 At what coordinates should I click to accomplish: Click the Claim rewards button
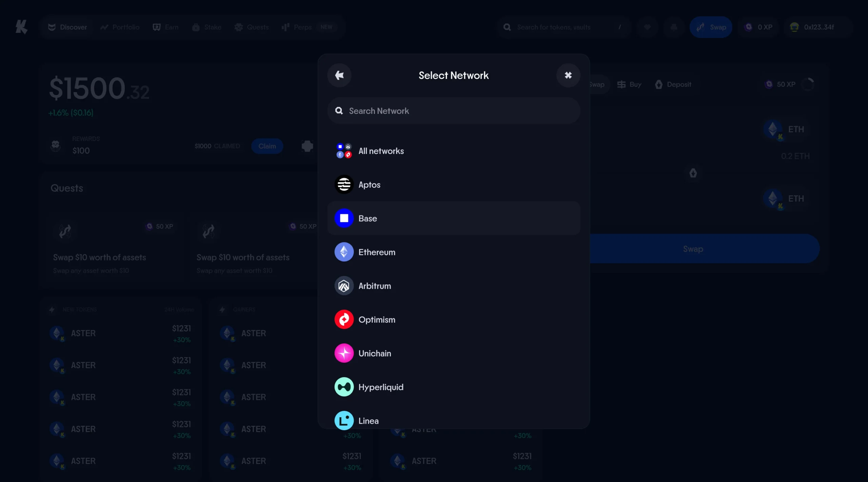(x=267, y=146)
